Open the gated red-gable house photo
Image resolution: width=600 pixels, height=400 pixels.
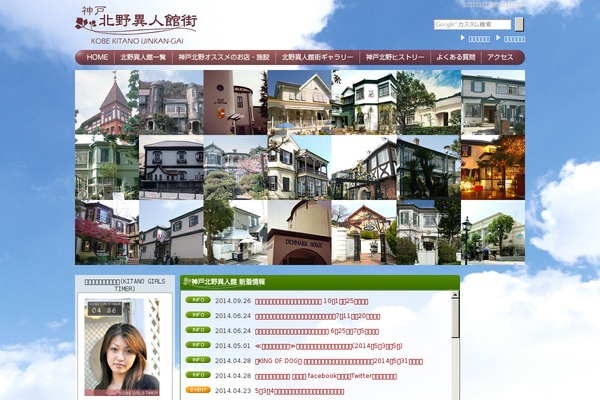point(364,232)
